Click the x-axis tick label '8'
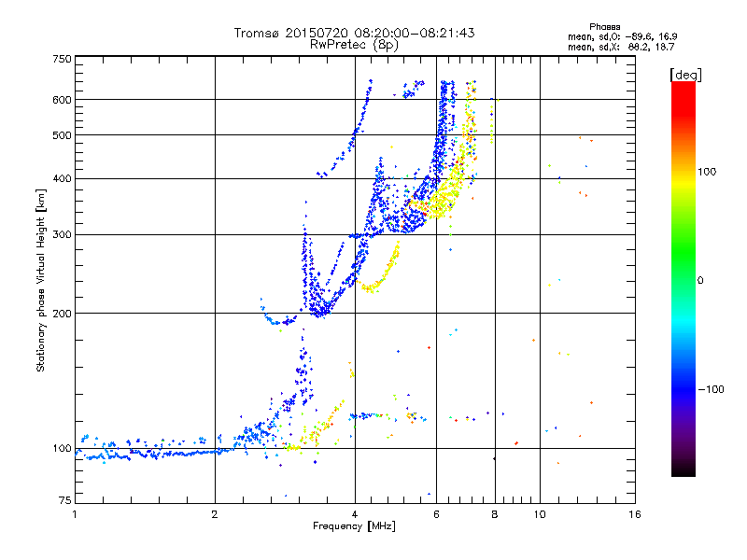 (495, 514)
